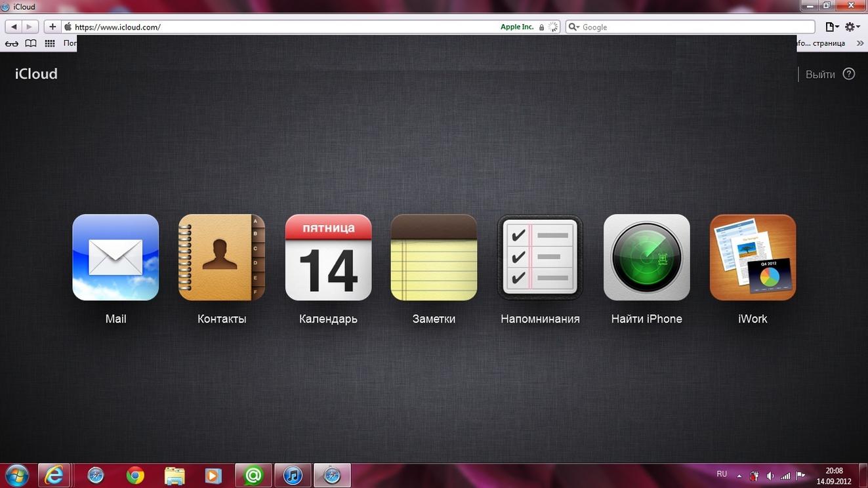
Task: Close the Safari iCloud window
Action: click(x=851, y=5)
